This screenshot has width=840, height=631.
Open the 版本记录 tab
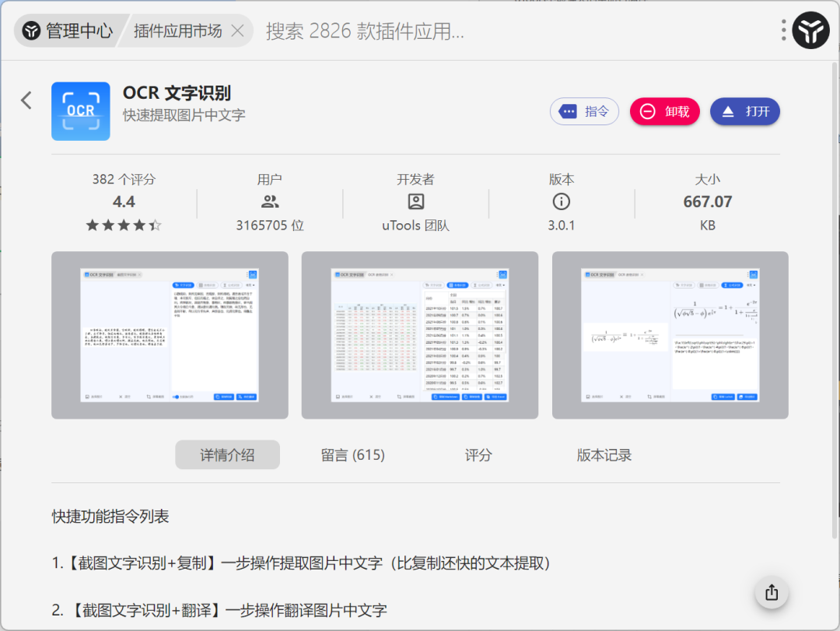(604, 454)
